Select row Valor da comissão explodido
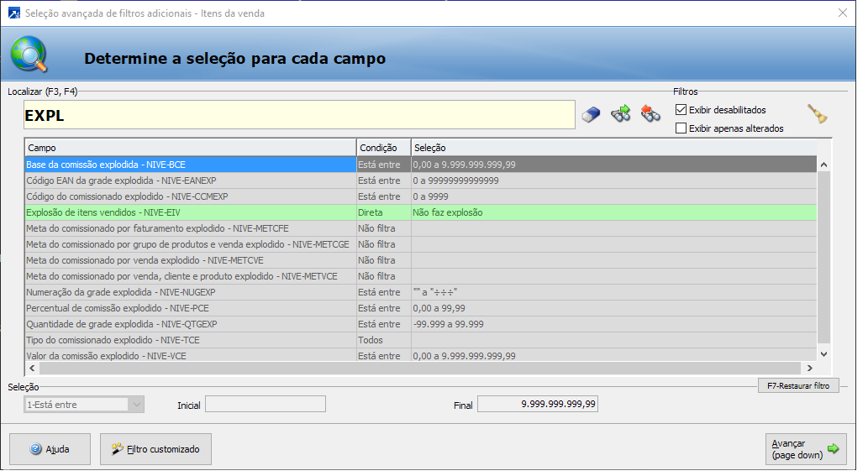Screen dimensions: 868x476 pyautogui.click(x=421, y=355)
